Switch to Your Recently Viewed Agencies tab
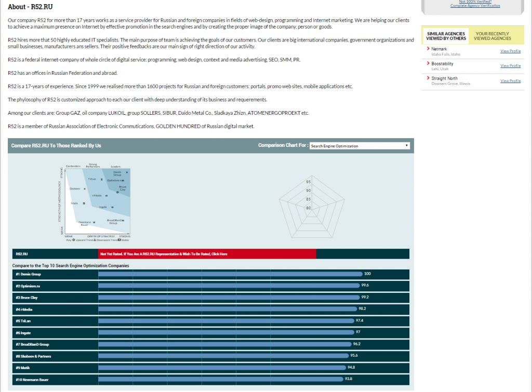 coord(492,36)
